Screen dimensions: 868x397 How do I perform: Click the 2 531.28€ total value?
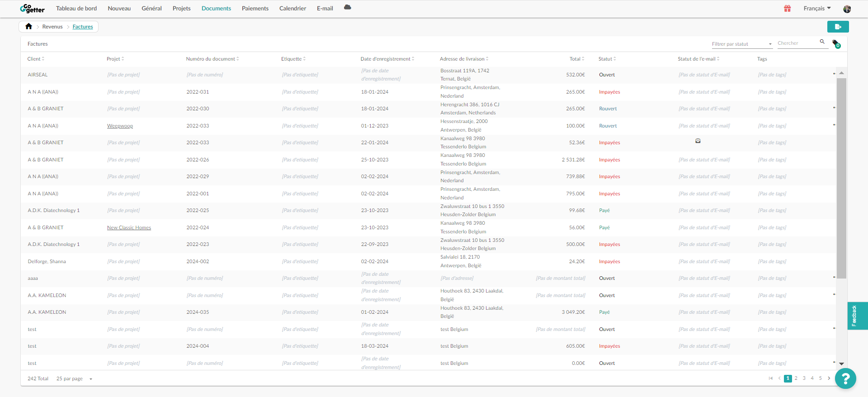[x=573, y=160]
